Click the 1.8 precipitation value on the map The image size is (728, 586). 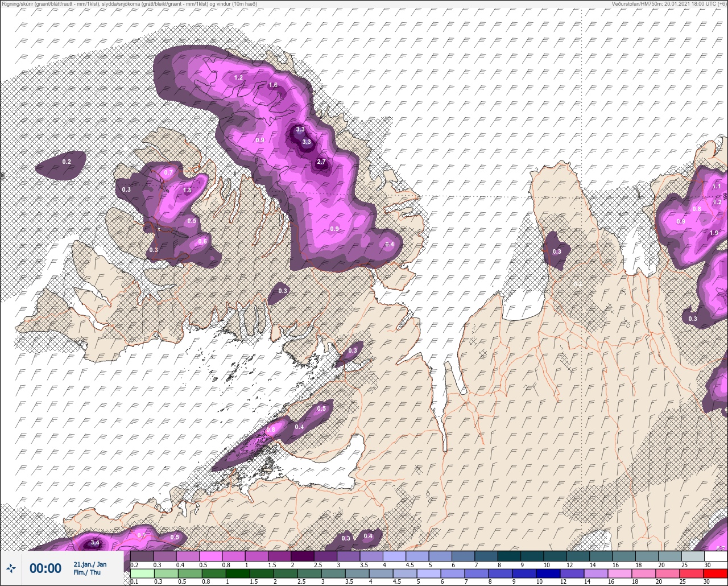188,191
